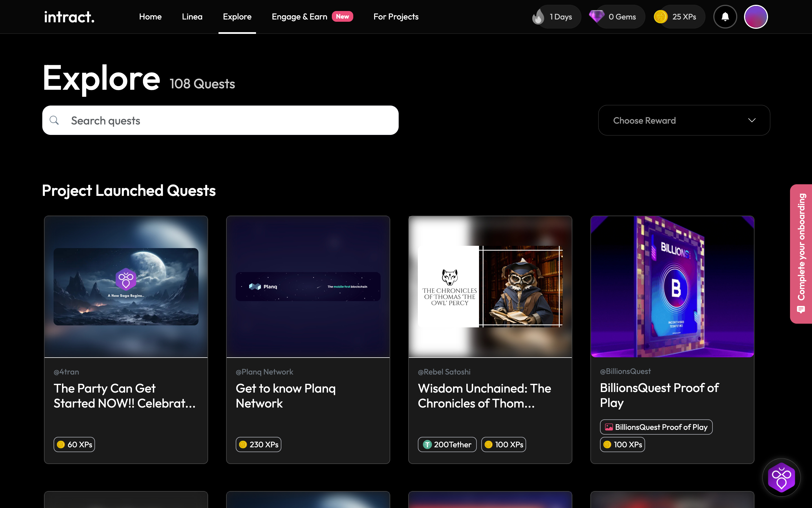This screenshot has height=508, width=812.
Task: Click the @Planq Network creator name
Action: (x=264, y=372)
